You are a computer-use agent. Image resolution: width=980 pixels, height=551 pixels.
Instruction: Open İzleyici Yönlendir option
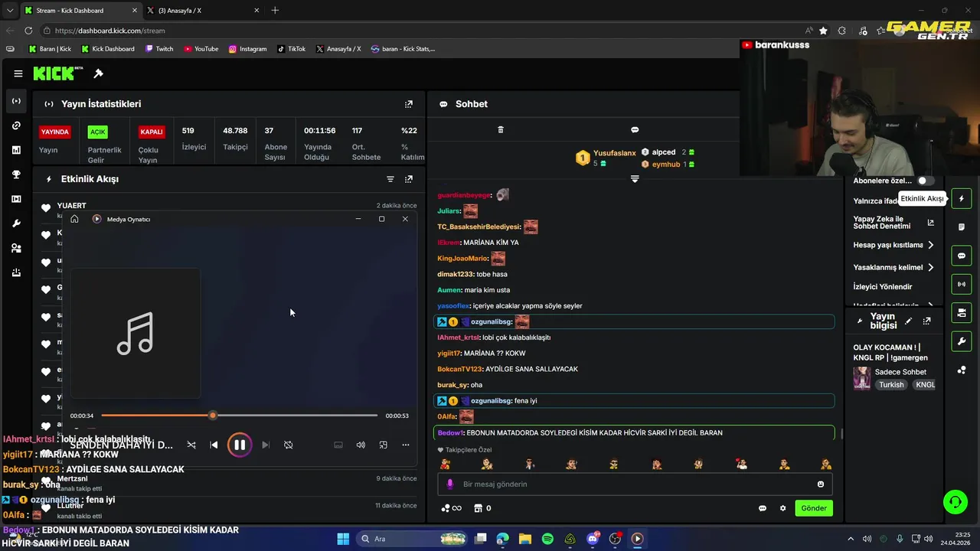click(883, 286)
